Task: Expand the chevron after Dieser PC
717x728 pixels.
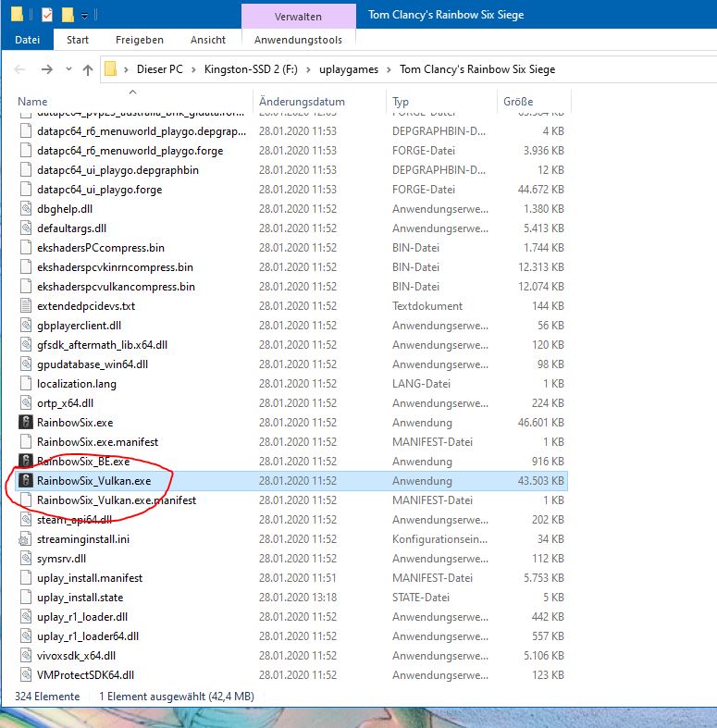Action: tap(193, 69)
